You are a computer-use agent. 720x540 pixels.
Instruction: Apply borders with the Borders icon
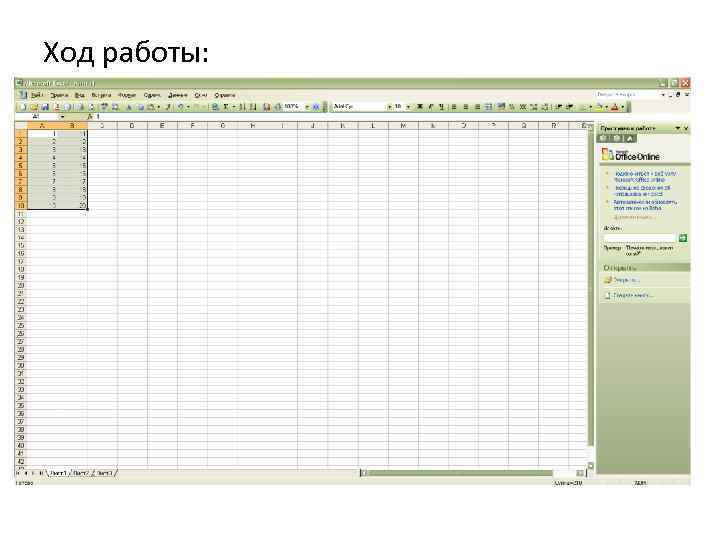click(584, 107)
